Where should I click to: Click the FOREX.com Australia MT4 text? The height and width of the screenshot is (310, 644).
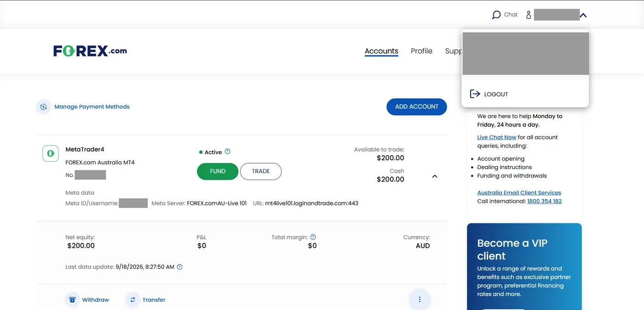click(100, 163)
